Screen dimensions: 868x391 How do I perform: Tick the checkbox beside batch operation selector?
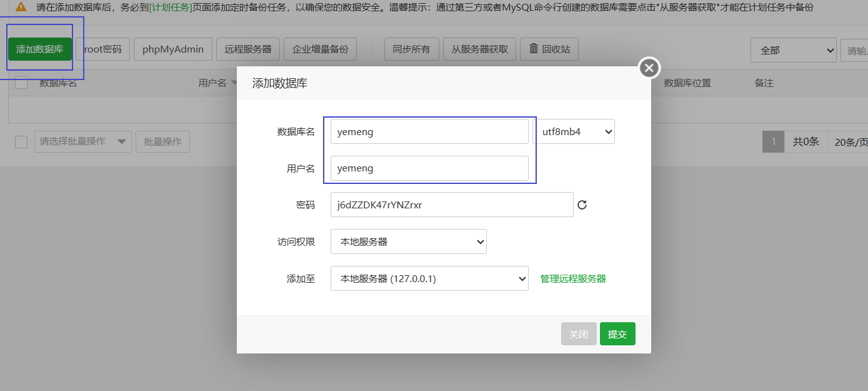pos(21,141)
